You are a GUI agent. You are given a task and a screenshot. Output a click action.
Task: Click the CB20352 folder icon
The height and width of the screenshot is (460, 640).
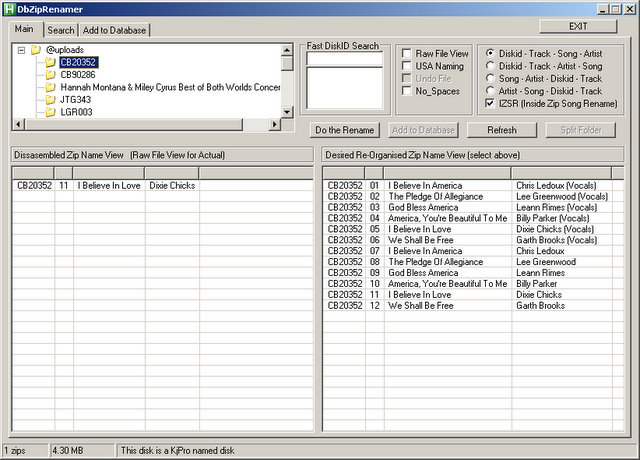point(49,62)
